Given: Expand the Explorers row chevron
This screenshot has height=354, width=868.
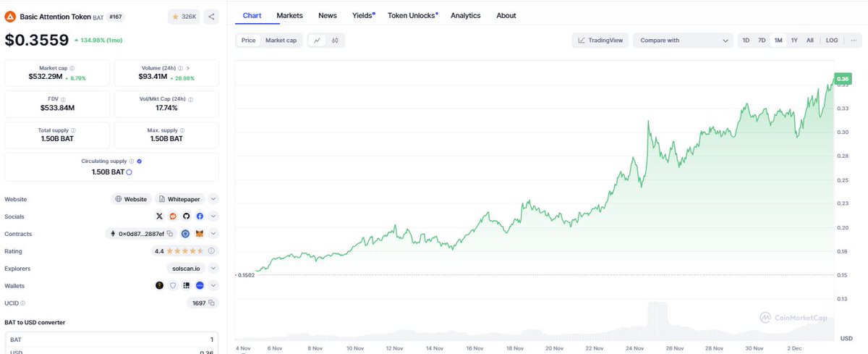Looking at the screenshot, I should pos(213,269).
